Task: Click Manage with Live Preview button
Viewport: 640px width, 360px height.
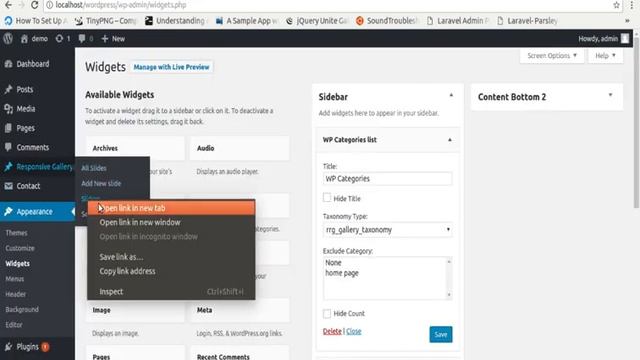Action: tap(171, 67)
